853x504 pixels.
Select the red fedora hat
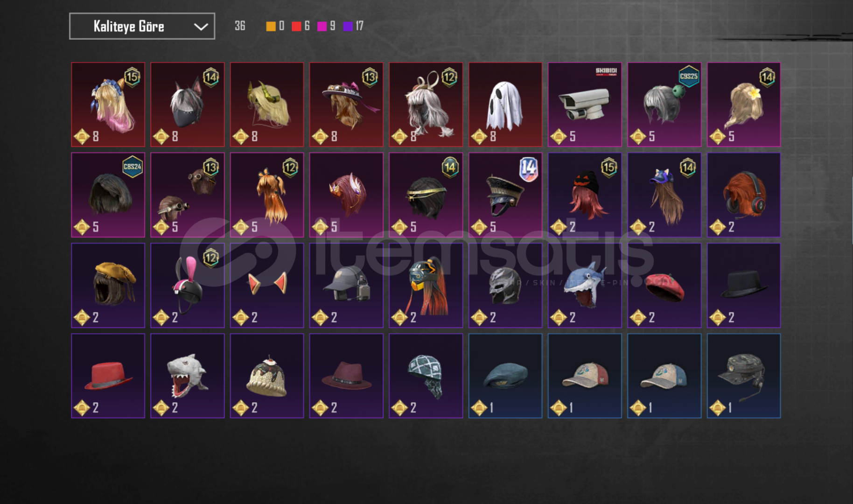(108, 376)
